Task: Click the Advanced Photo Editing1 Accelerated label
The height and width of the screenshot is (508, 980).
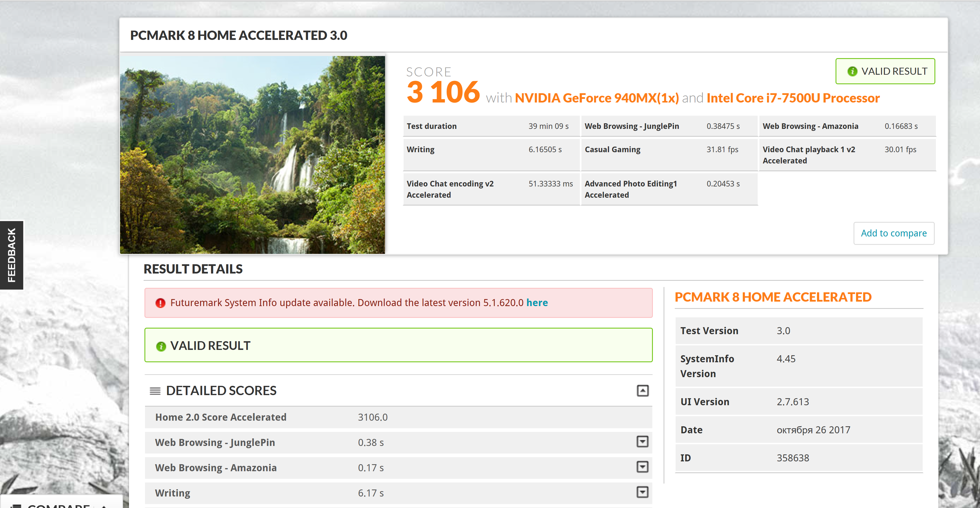Action: 631,189
